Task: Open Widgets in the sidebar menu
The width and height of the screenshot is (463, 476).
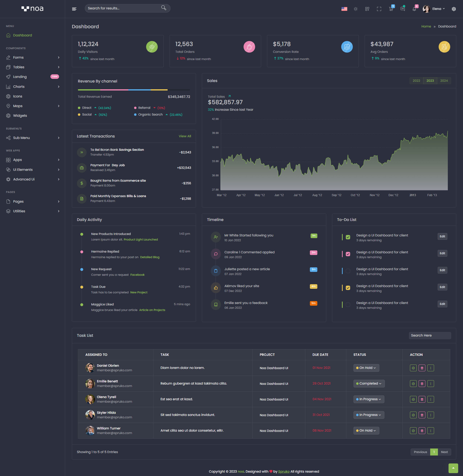Action: coord(20,116)
